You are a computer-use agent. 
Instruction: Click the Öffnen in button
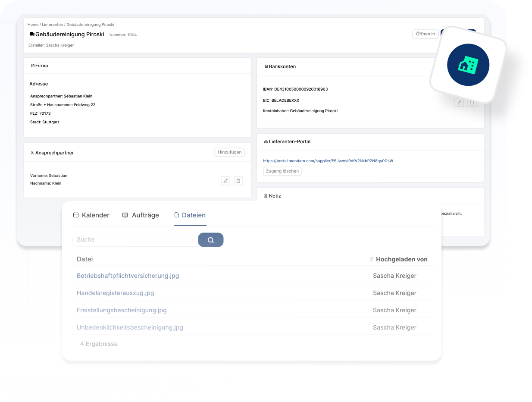(426, 34)
